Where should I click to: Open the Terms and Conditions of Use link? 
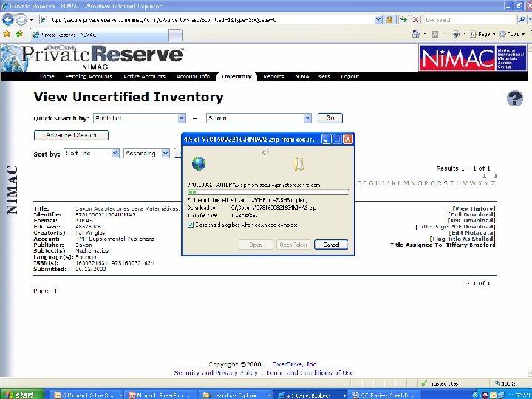(310, 372)
